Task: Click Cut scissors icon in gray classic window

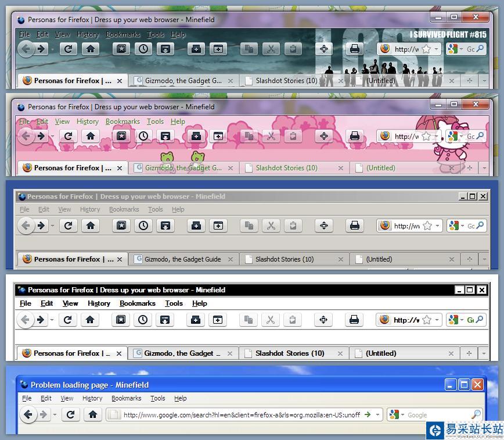Action: coord(271,226)
